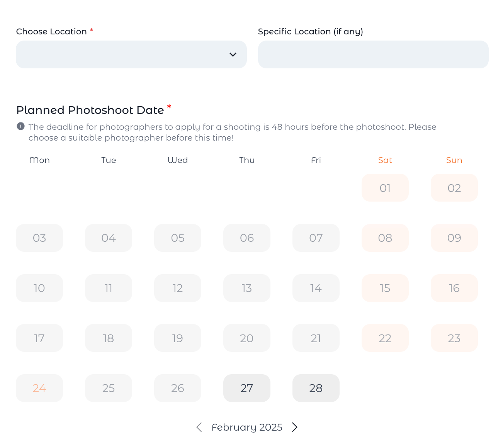This screenshot has height=448, width=503.
Task: Choose date 06 in the calendar
Action: point(247,238)
